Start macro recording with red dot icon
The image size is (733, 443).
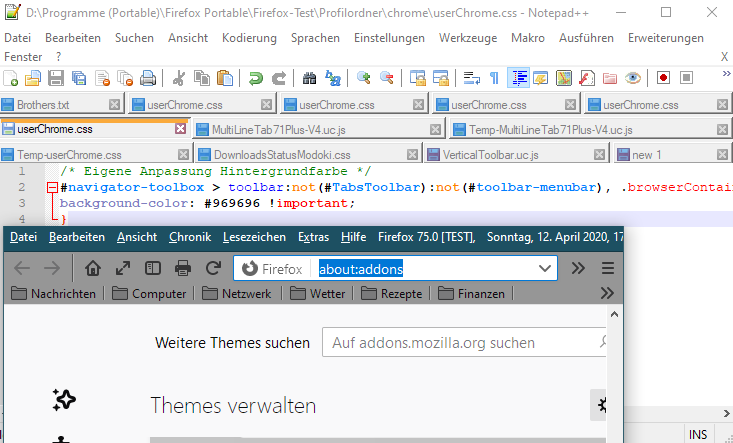click(663, 78)
